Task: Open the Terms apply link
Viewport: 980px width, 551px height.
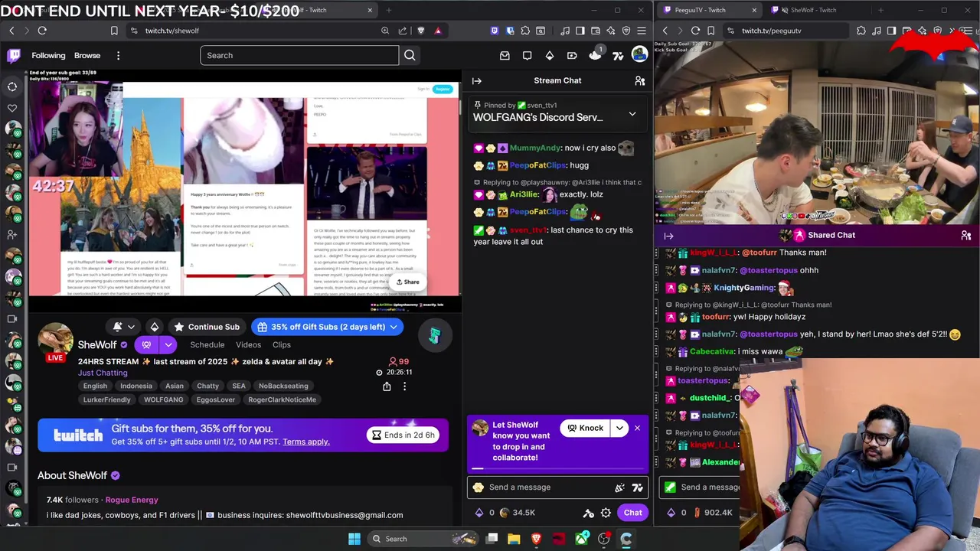Action: pos(305,442)
